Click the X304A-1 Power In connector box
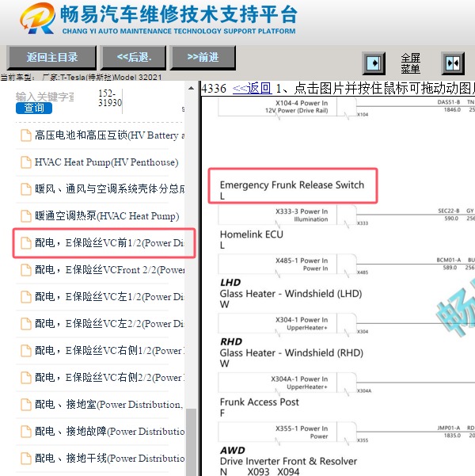Viewport: 475px width, 476px height. click(x=287, y=383)
